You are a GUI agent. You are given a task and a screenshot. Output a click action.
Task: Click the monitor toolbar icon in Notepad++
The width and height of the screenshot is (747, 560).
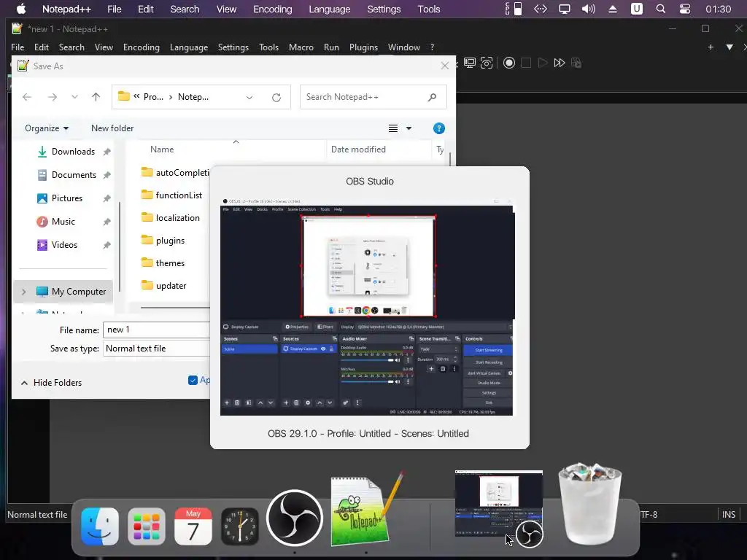click(x=470, y=63)
